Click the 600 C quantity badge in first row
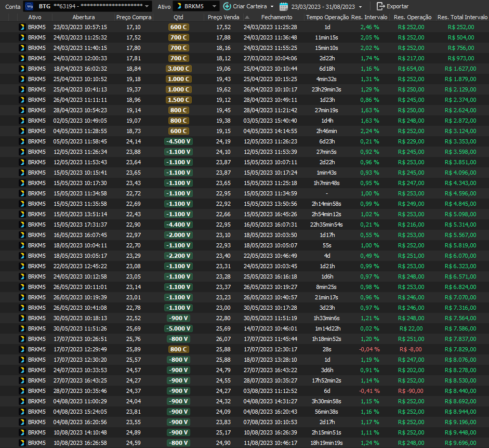The image size is (489, 448). [x=179, y=27]
